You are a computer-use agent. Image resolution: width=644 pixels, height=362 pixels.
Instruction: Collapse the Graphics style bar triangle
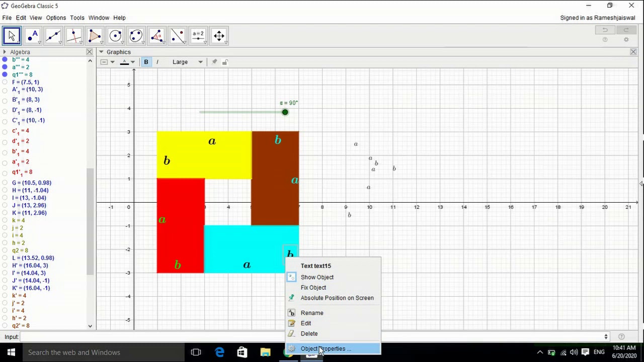[x=101, y=52]
